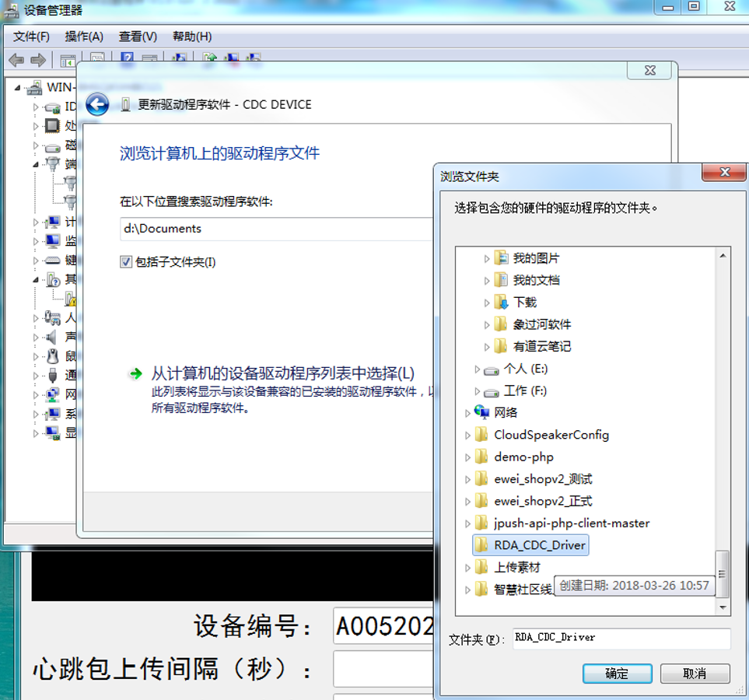Viewport: 749px width, 700px height.
Task: Click the blue back arrow in driver wizard
Action: tap(97, 104)
